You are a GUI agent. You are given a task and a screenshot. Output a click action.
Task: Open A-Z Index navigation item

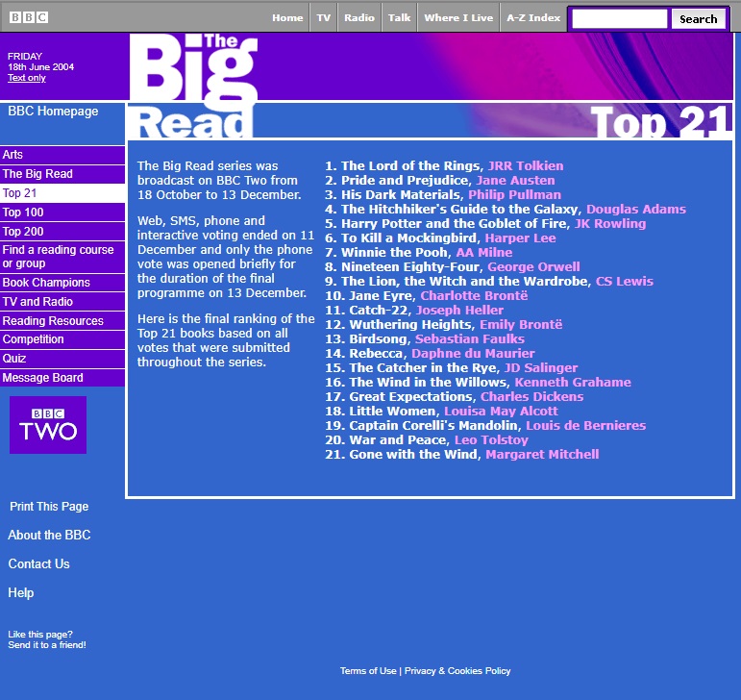click(533, 18)
